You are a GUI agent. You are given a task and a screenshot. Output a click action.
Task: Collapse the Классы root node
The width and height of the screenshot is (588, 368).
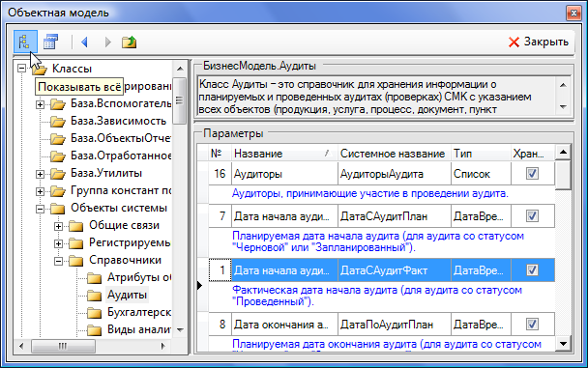coord(21,69)
